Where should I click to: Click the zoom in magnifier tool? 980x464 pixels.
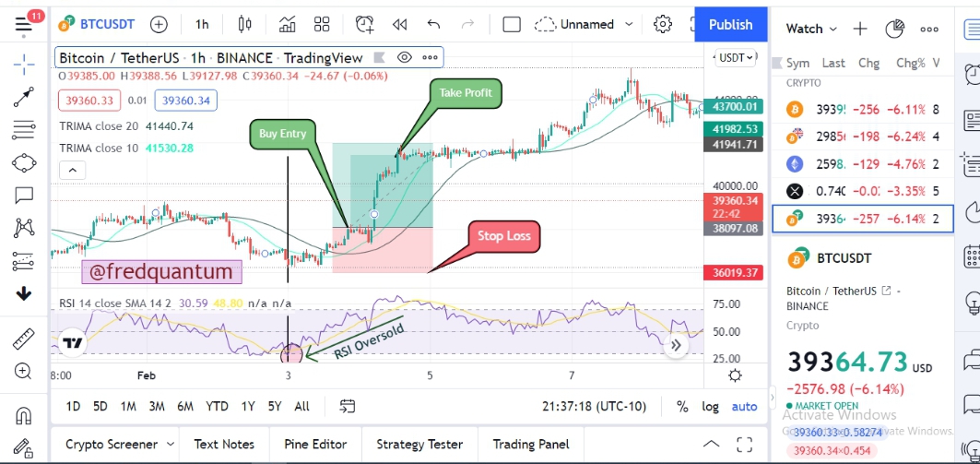tap(24, 372)
